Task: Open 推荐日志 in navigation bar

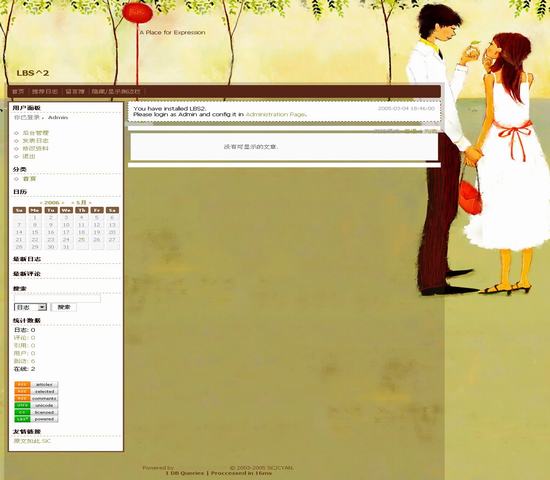Action: tap(45, 92)
